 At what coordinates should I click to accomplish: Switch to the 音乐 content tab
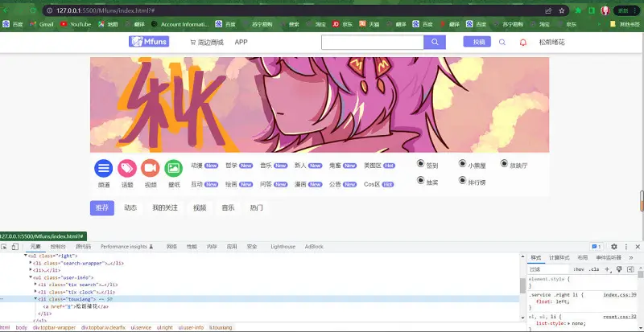228,207
